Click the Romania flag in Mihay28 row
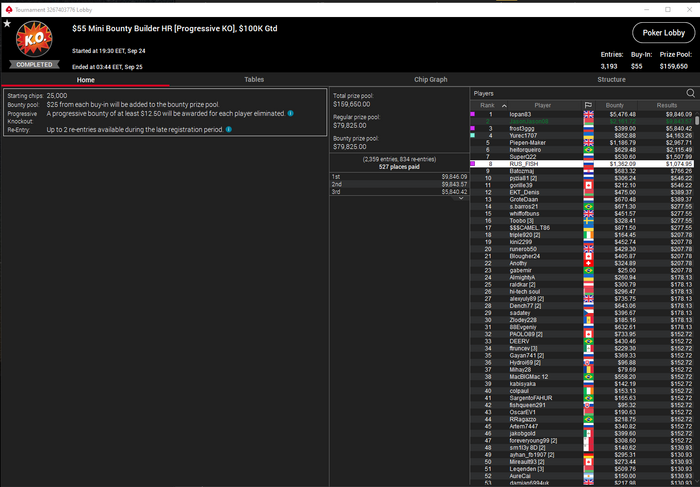Viewport: 700px width, 487px height. pos(588,370)
